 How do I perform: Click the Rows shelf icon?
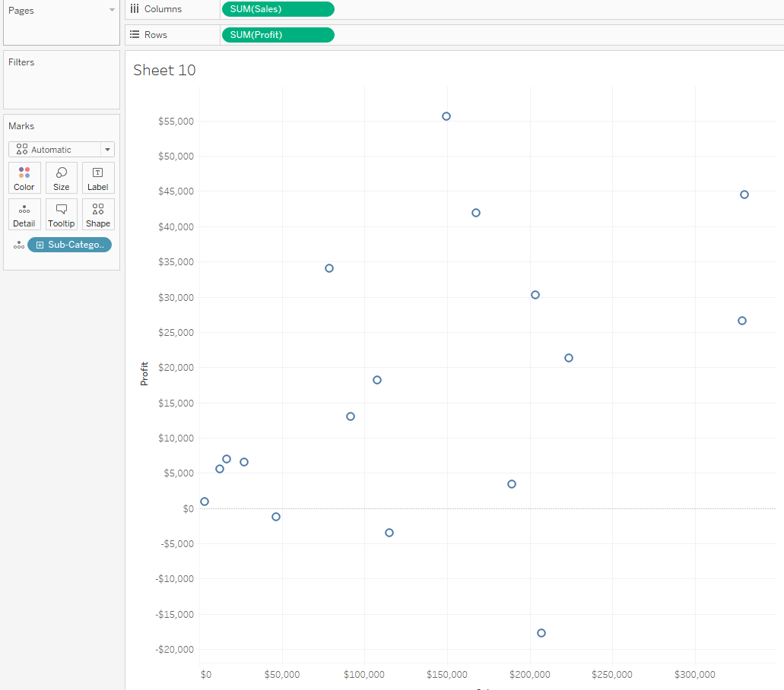click(x=135, y=34)
